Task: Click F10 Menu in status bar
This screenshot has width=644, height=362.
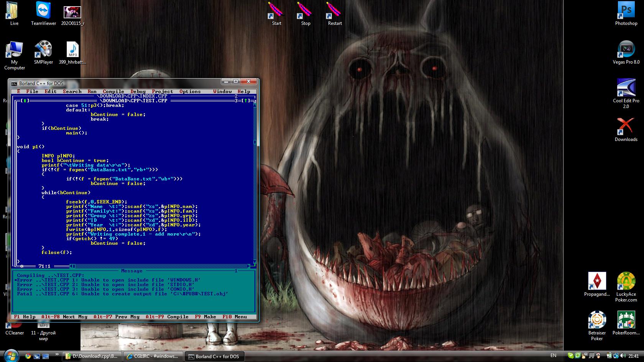Action: pos(235,317)
